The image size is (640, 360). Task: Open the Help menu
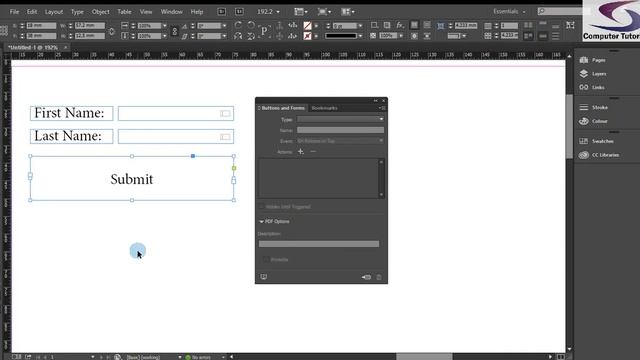[197, 11]
